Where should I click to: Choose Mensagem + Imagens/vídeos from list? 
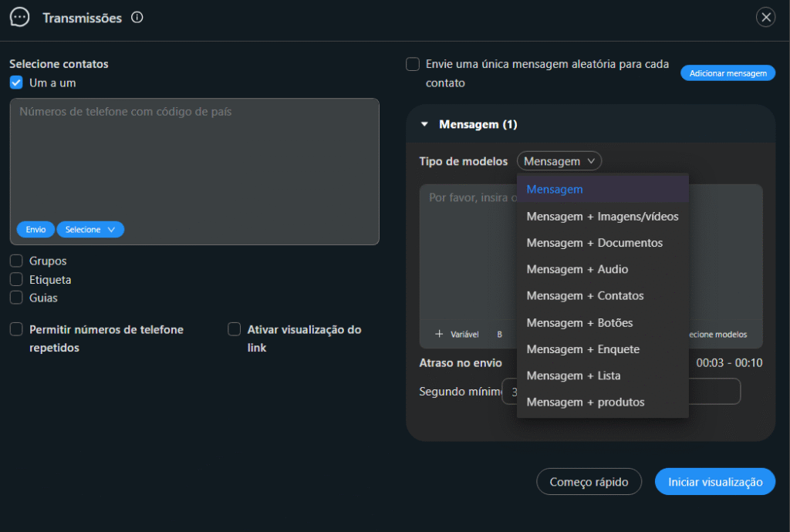602,217
